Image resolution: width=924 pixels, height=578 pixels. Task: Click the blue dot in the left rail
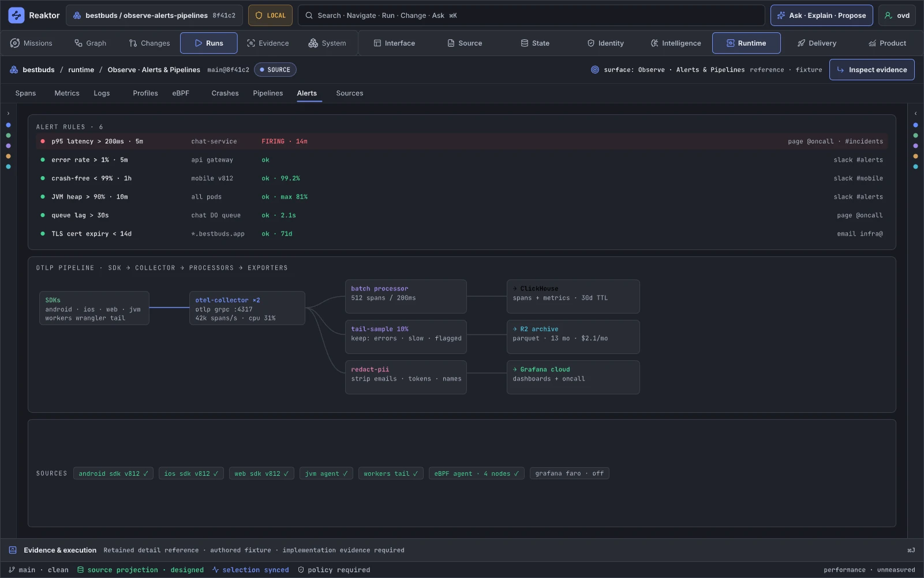(8, 125)
